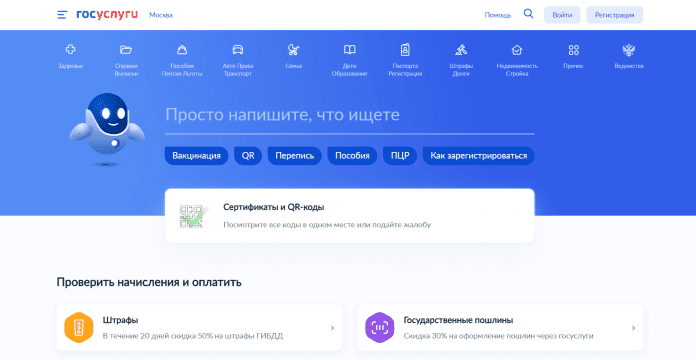Click text Скидка 30% на оформление пошлин
This screenshot has width=696, height=360.
pos(498,336)
